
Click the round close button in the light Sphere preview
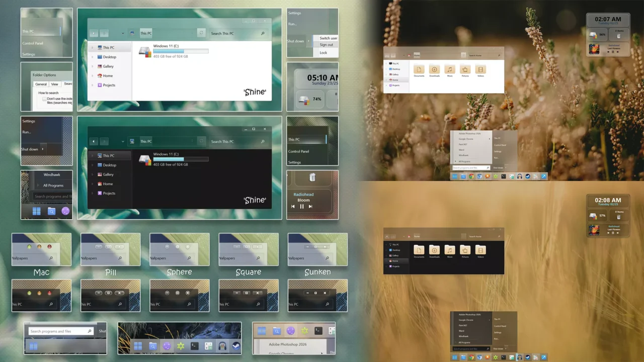tap(188, 247)
